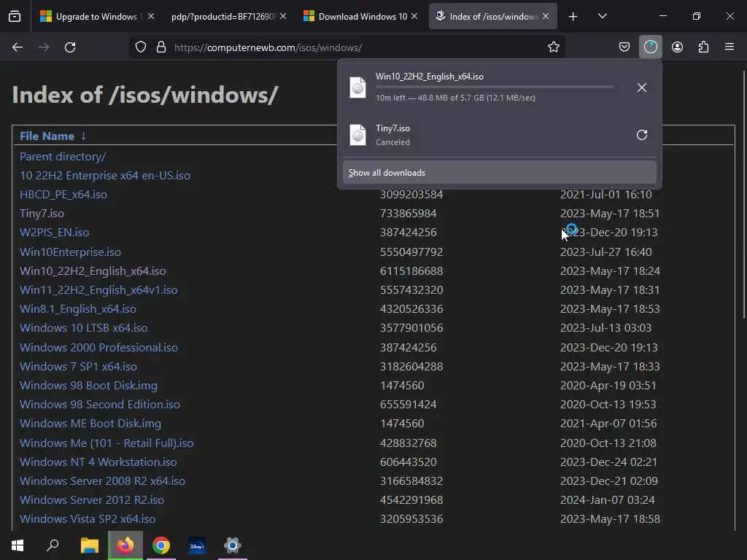747x560 pixels.
Task: View site security padlock info
Action: pyautogui.click(x=161, y=47)
